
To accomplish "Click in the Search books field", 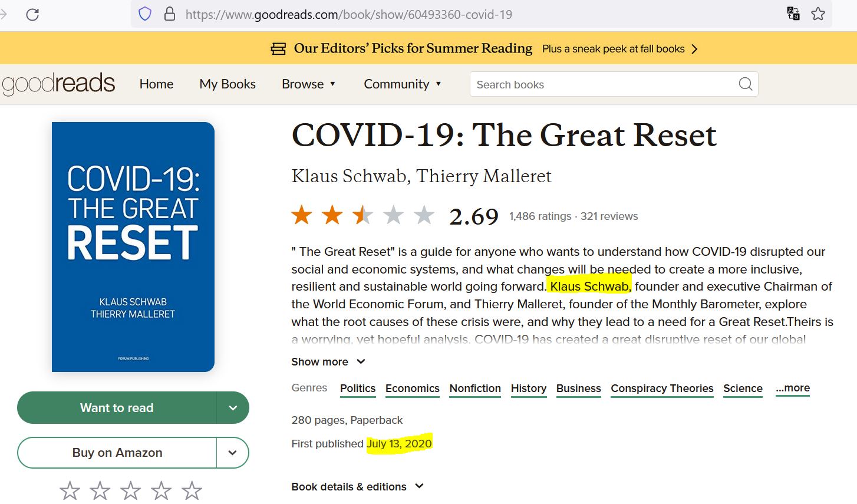I will pos(601,84).
